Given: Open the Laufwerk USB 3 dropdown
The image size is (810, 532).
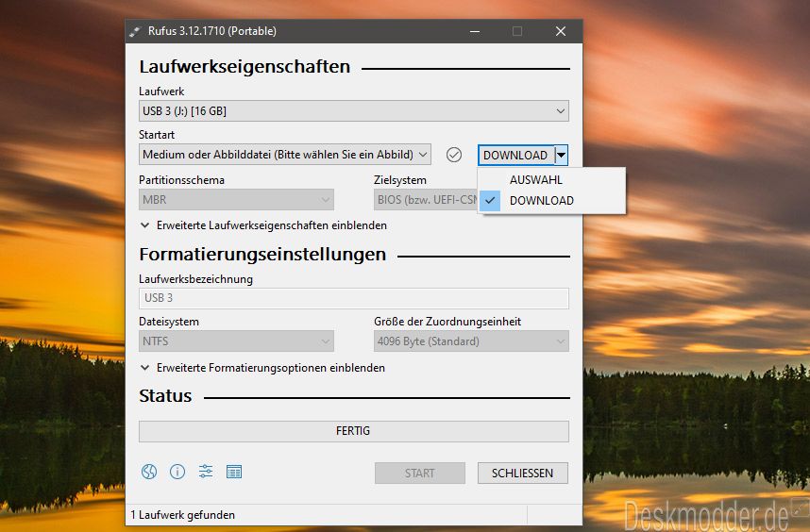Looking at the screenshot, I should pyautogui.click(x=354, y=111).
